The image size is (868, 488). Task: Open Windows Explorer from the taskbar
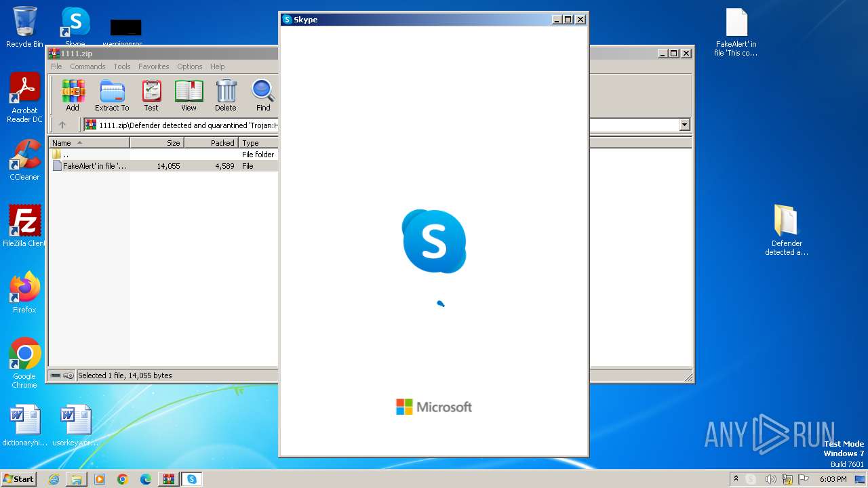tap(77, 479)
